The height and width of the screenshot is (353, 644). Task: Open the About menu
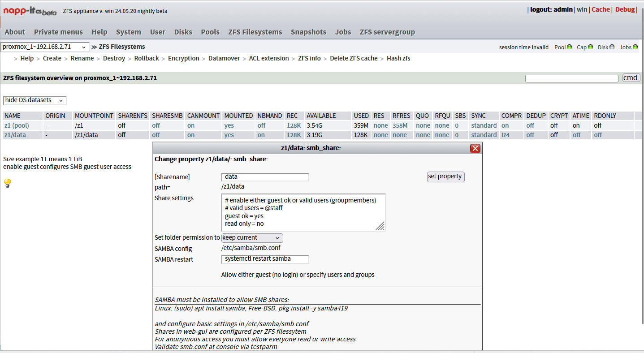click(x=15, y=32)
